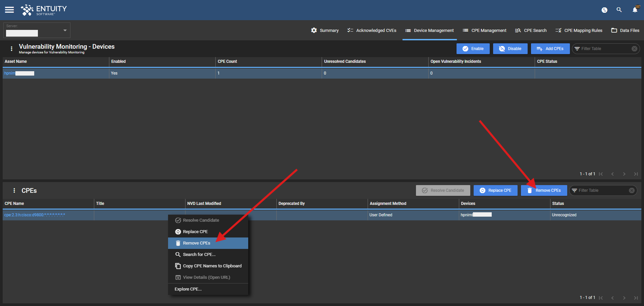Open the Data Files tab
644x306 pixels.
tap(625, 30)
